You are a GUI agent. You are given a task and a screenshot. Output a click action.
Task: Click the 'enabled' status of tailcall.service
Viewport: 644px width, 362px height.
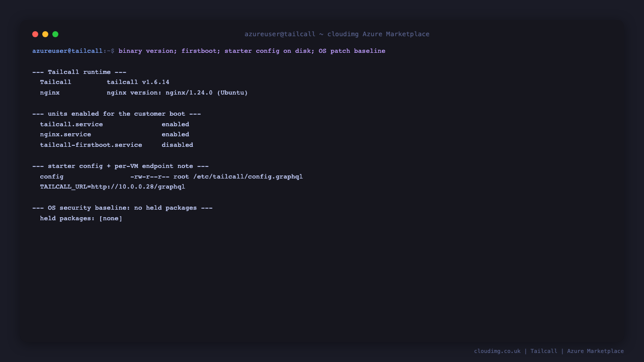point(175,124)
